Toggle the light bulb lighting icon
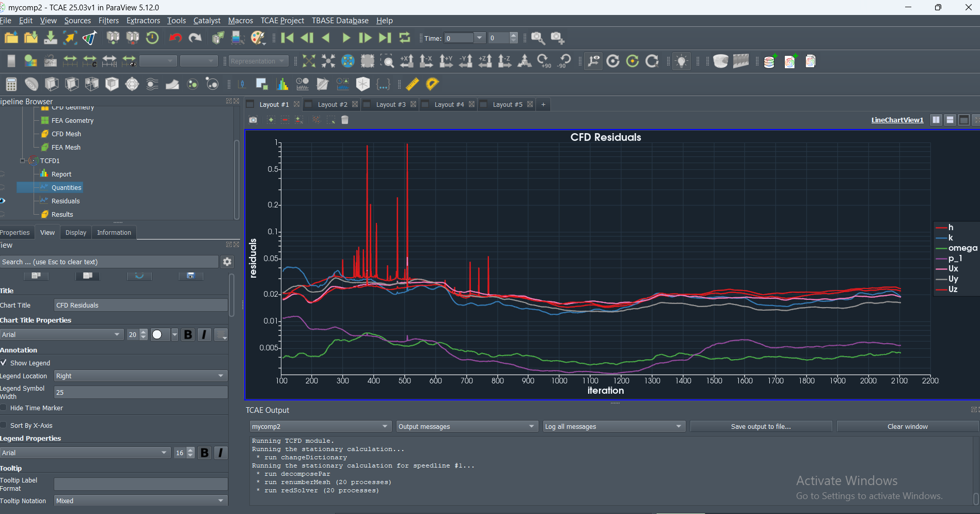980x514 pixels. coord(682,61)
